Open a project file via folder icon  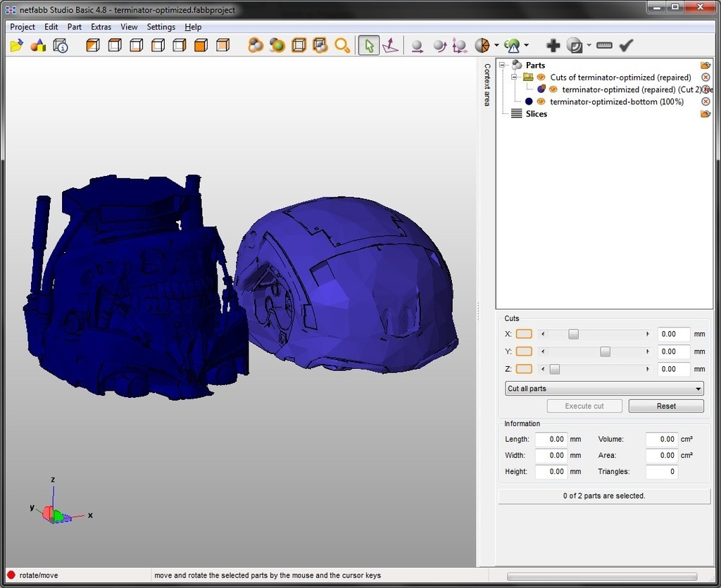pos(16,46)
